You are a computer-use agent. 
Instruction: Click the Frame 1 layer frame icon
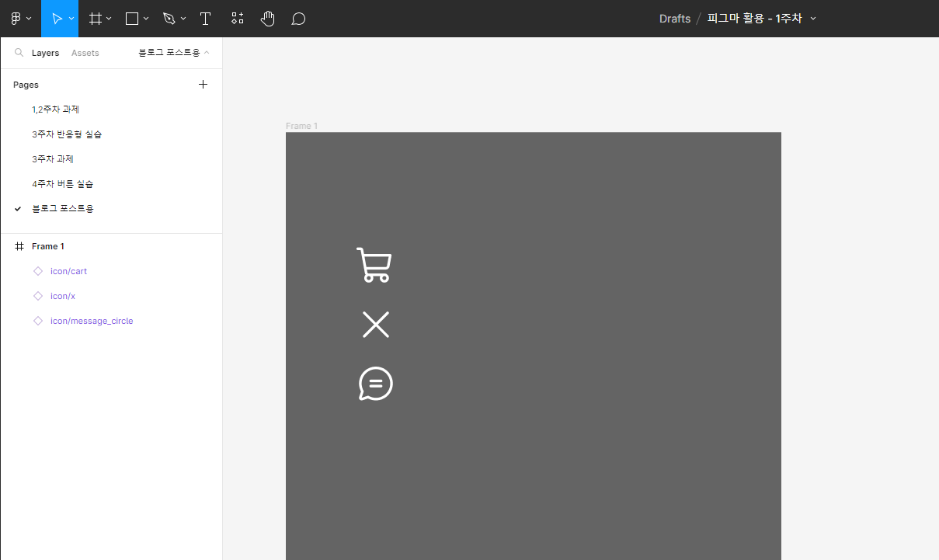pyautogui.click(x=19, y=246)
